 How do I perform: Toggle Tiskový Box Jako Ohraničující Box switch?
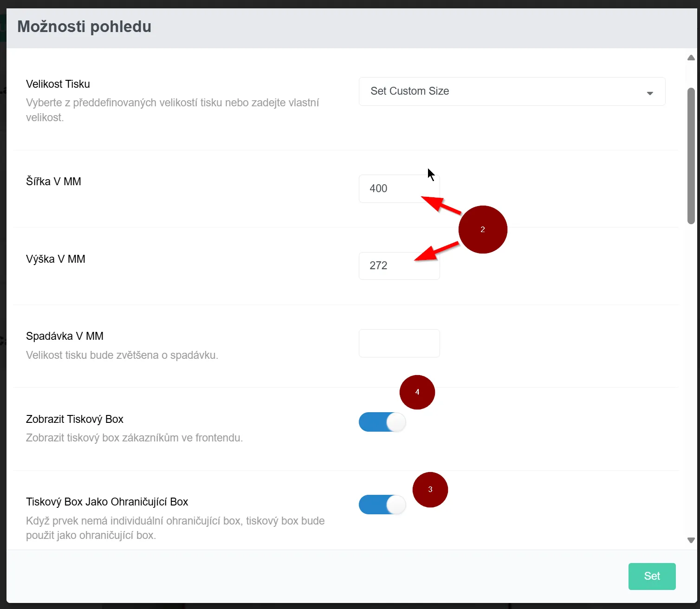pyautogui.click(x=382, y=505)
